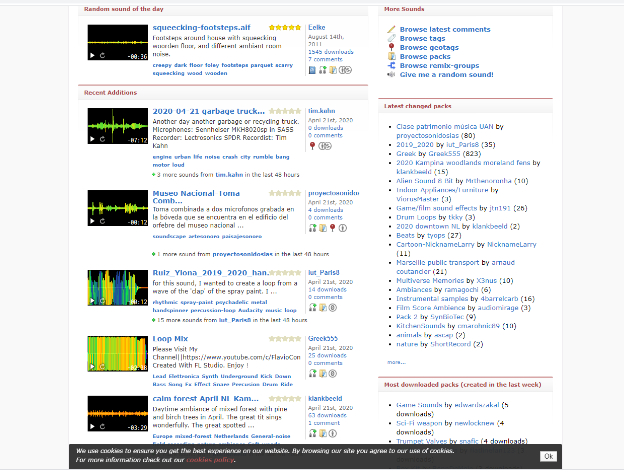
Task: Open the 7 comments link on squeecking-footsteps
Action: [x=325, y=59]
